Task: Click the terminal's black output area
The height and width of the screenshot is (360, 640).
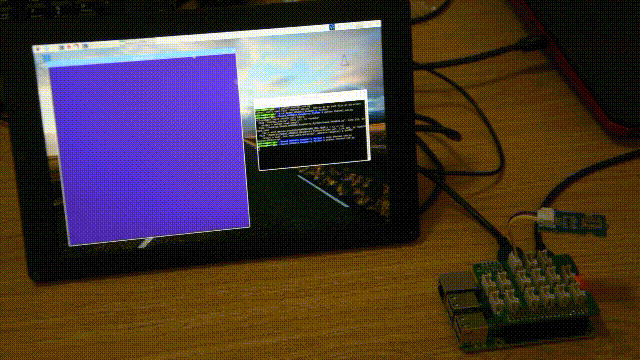Action: point(313,154)
